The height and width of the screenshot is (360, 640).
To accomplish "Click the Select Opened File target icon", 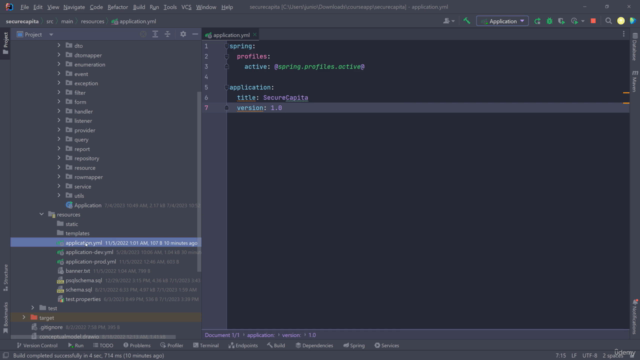I will pos(143,35).
